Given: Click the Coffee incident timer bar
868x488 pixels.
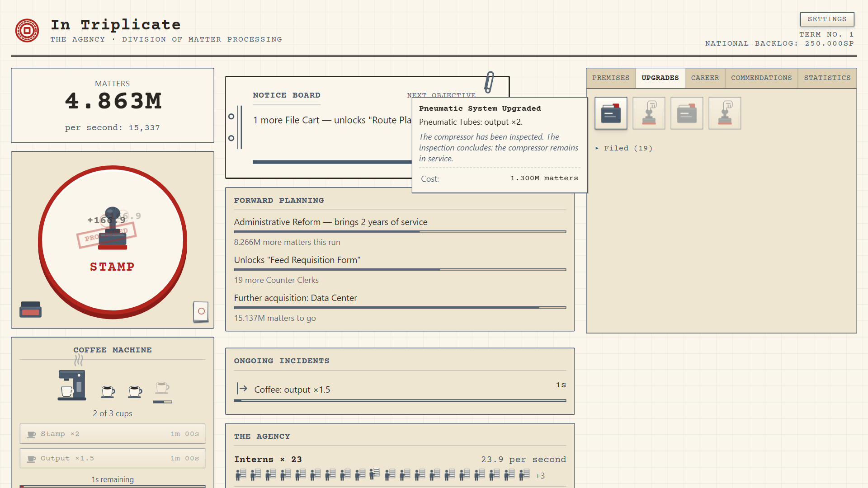Looking at the screenshot, I should 400,400.
